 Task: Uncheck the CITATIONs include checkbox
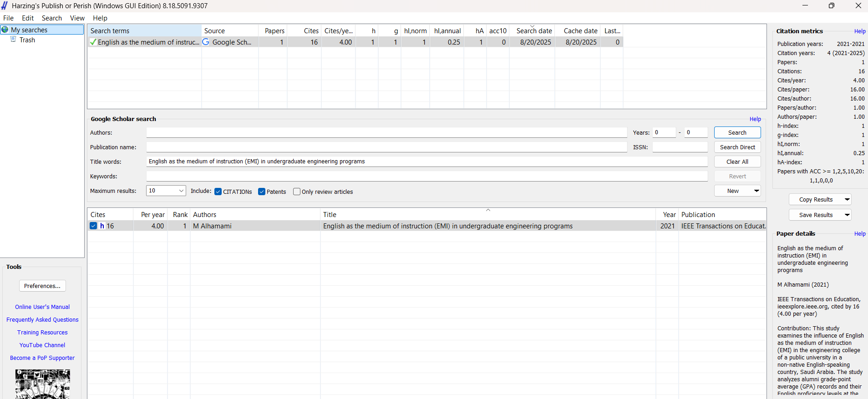[x=218, y=192]
